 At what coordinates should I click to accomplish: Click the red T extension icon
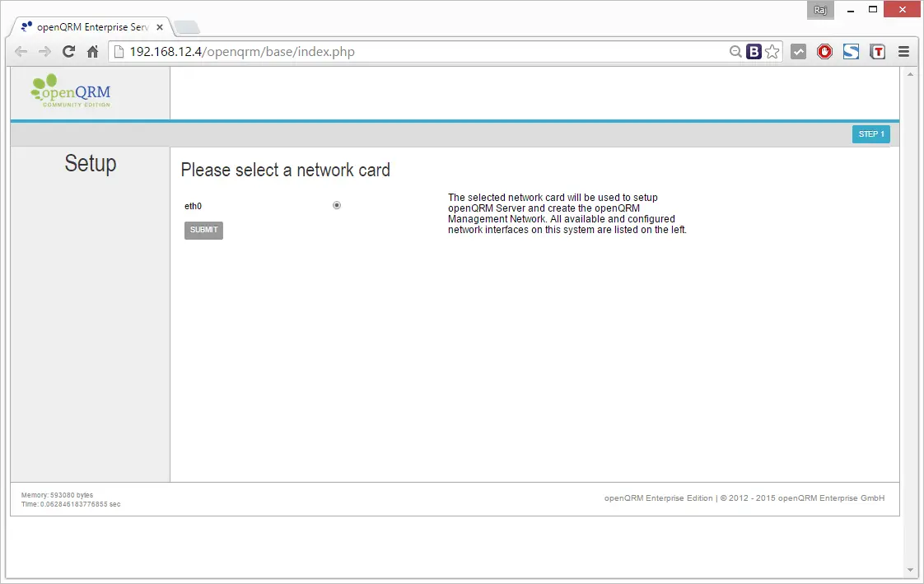(877, 52)
